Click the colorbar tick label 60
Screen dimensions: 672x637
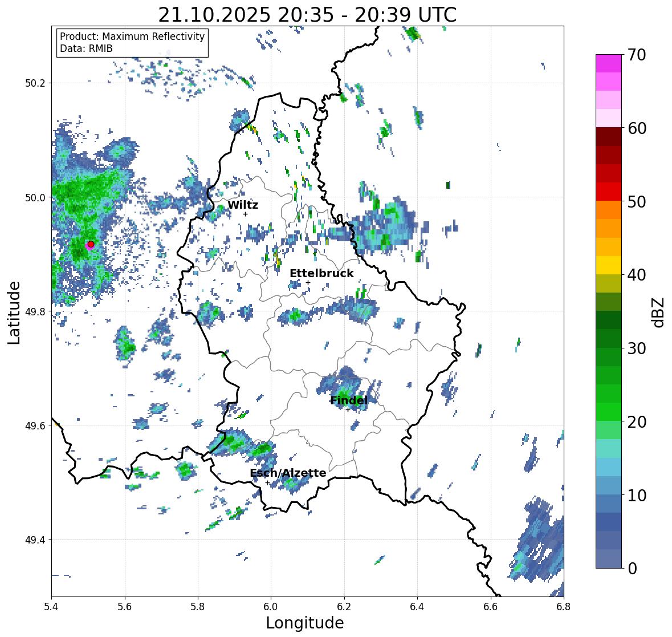pos(637,128)
